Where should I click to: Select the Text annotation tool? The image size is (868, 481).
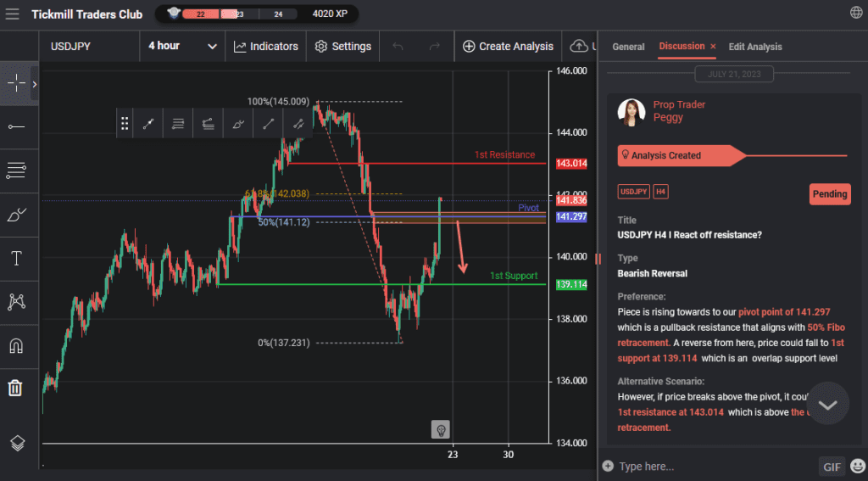click(x=17, y=258)
